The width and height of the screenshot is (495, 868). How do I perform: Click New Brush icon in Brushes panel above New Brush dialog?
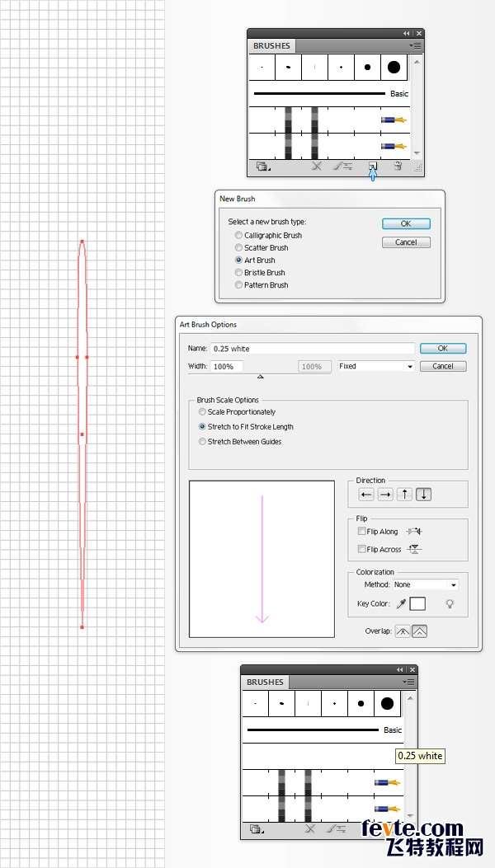(373, 166)
